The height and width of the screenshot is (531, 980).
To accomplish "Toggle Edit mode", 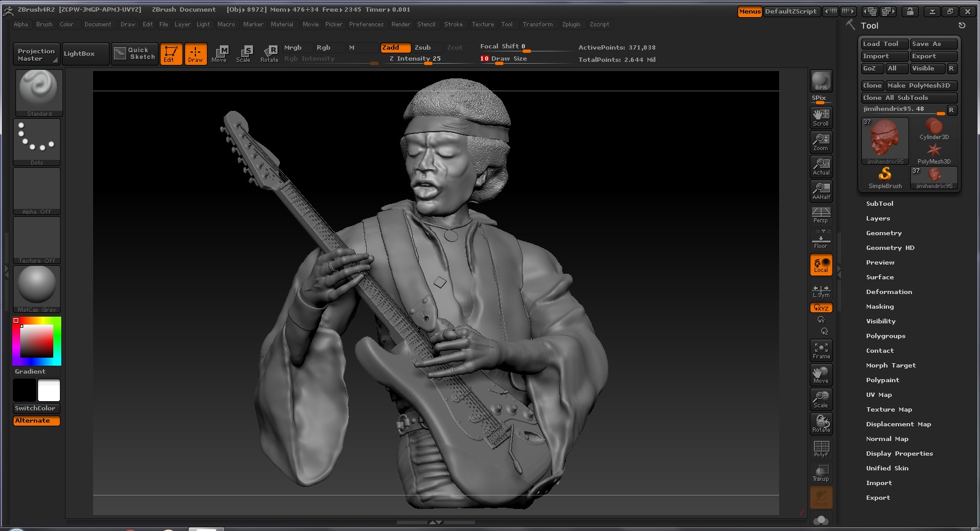I will coord(171,54).
